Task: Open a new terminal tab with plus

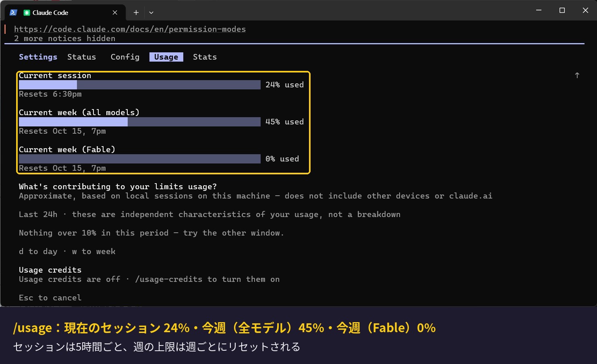Action: [136, 12]
